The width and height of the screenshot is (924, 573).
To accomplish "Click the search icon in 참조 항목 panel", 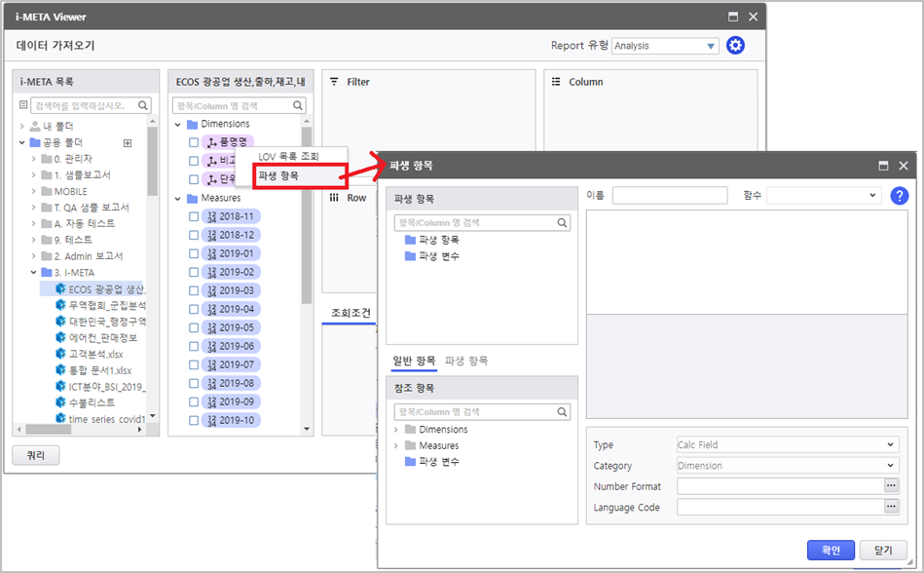I will coord(562,411).
